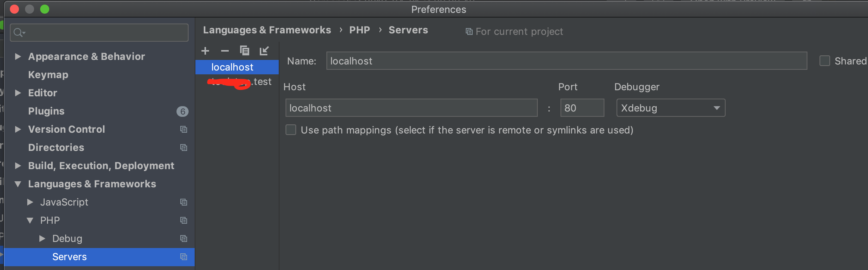868x270 pixels.
Task: Expand Version Control section
Action: pyautogui.click(x=17, y=129)
